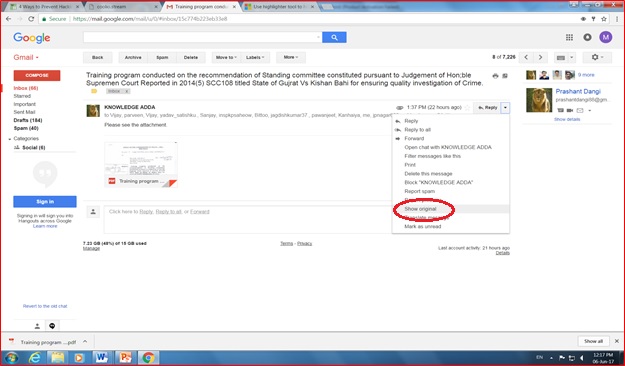Screen dimensions: 625x366
Task: Open the settings gear menu
Action: pyautogui.click(x=597, y=57)
